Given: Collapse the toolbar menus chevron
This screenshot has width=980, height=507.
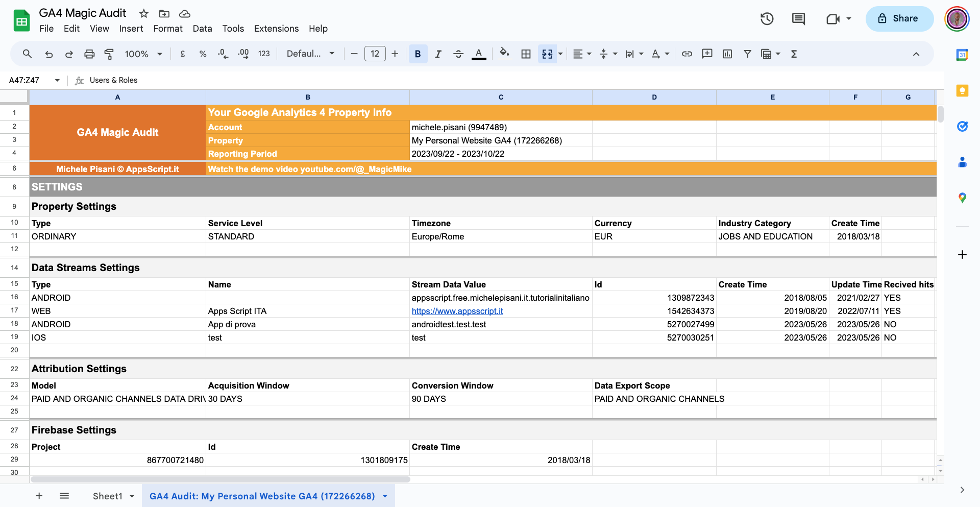Looking at the screenshot, I should pyautogui.click(x=916, y=54).
